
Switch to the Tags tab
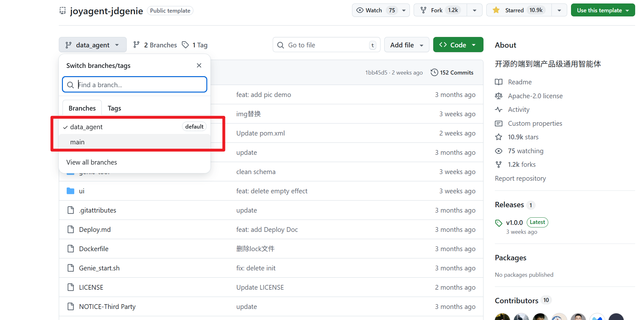pyautogui.click(x=114, y=108)
